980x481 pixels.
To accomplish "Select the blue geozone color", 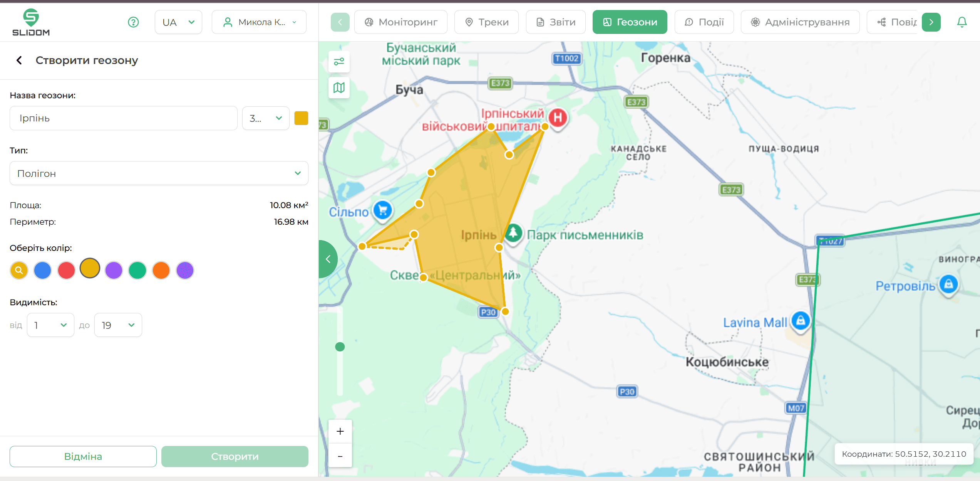I will pos(43,270).
